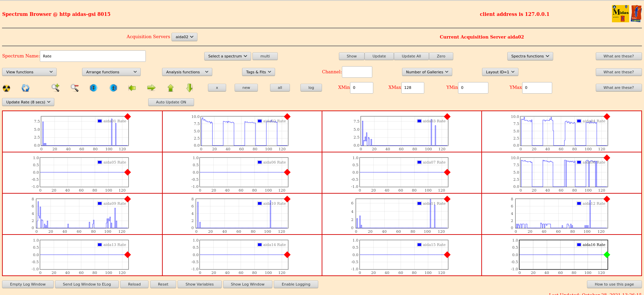644x295 pixels.
Task: Click the Show Log Window button
Action: [x=247, y=284]
